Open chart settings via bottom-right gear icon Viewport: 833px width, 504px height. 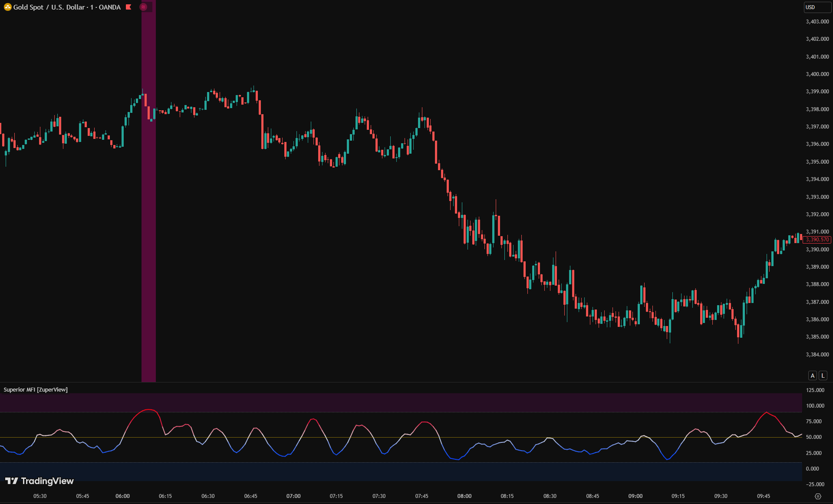pyautogui.click(x=818, y=496)
